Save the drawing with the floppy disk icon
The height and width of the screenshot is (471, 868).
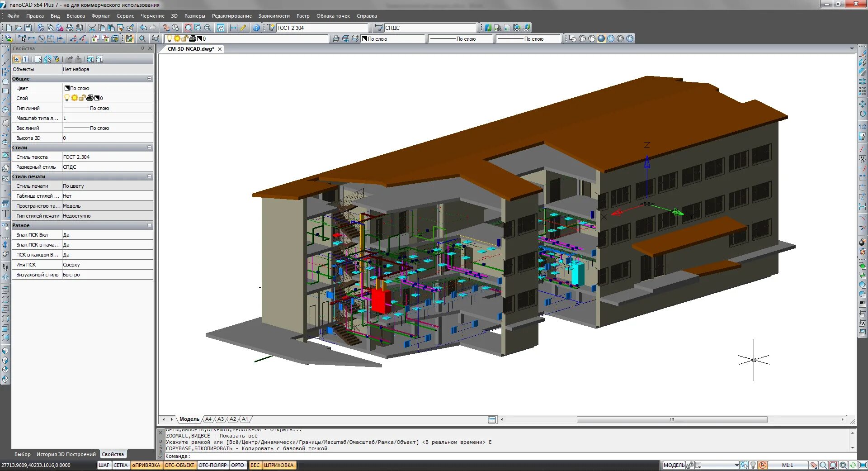coord(28,28)
